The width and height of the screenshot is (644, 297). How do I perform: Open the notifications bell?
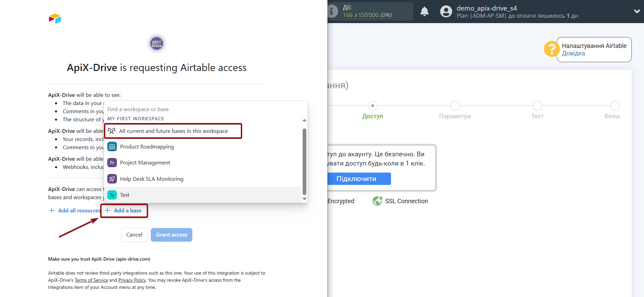(425, 12)
